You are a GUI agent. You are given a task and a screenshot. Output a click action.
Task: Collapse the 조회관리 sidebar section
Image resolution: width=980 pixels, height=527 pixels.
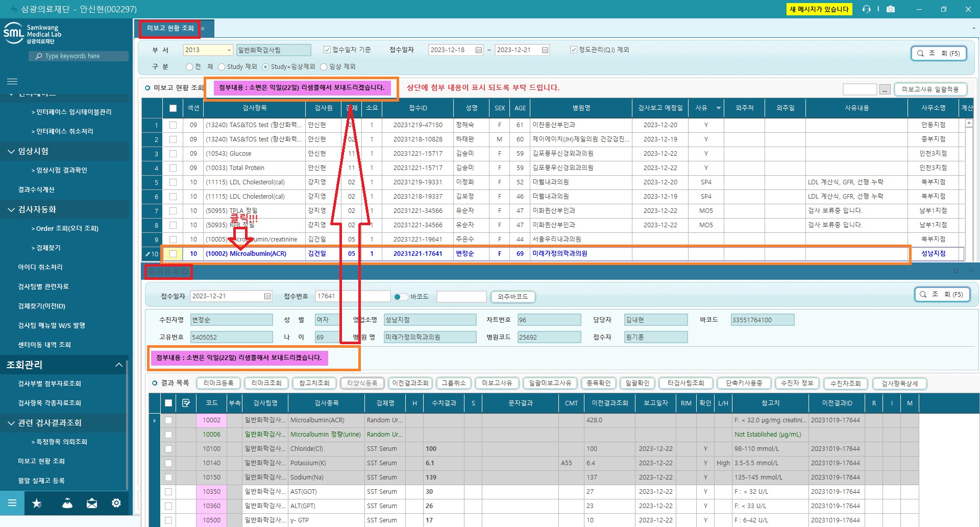pos(118,365)
